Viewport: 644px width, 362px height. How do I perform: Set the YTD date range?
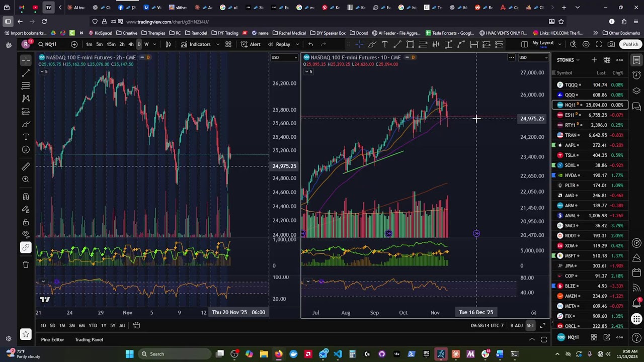pos(93,326)
